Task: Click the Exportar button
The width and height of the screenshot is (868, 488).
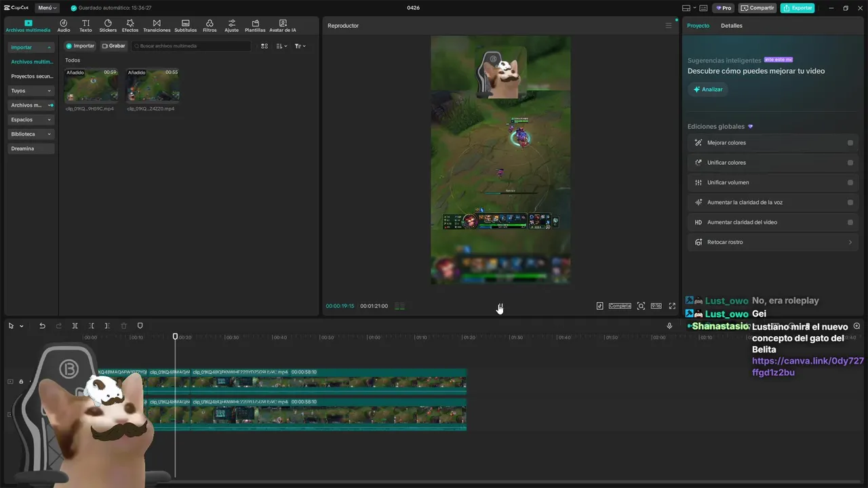Action: [x=797, y=8]
